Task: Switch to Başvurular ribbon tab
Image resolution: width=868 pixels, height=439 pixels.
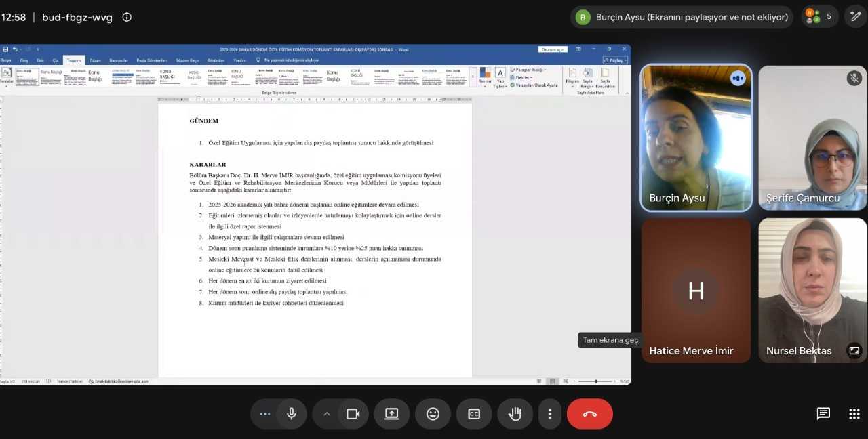Action: coord(119,60)
